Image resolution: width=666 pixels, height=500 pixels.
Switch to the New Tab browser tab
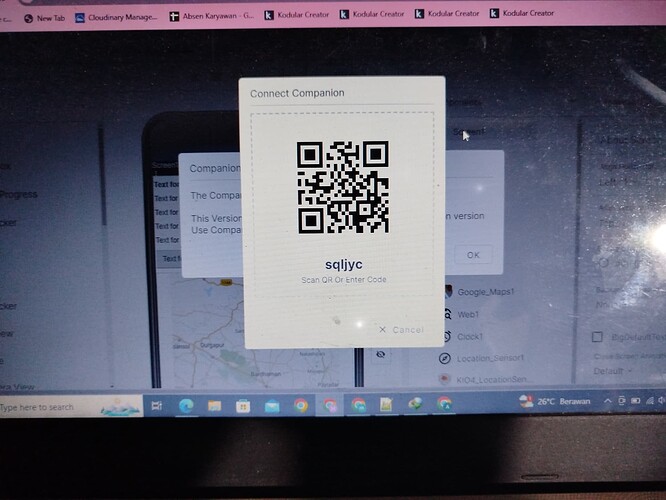(x=45, y=18)
